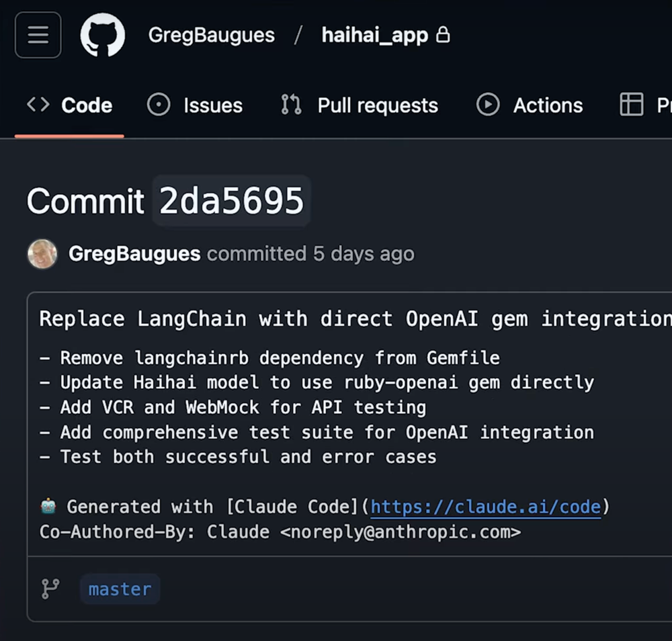Open GregBaugues profile avatar
Screen dimensions: 672x641
pyautogui.click(x=42, y=254)
